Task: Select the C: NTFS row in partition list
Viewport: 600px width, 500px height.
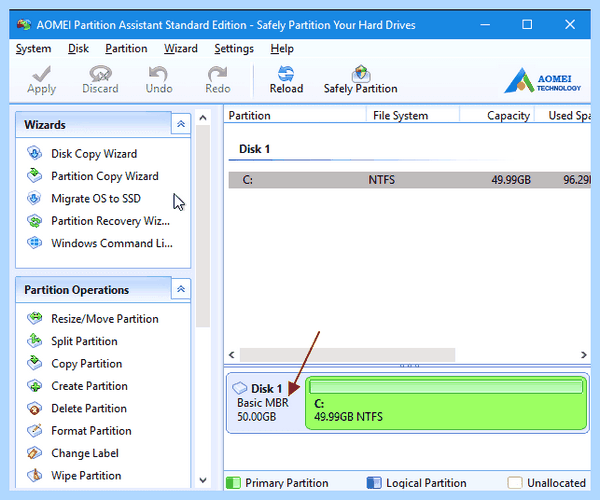Action: click(x=409, y=179)
